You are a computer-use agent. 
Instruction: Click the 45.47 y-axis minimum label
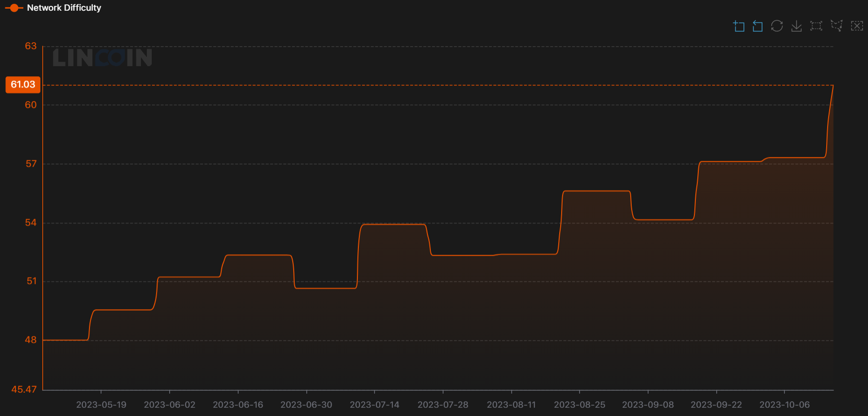[x=24, y=390]
